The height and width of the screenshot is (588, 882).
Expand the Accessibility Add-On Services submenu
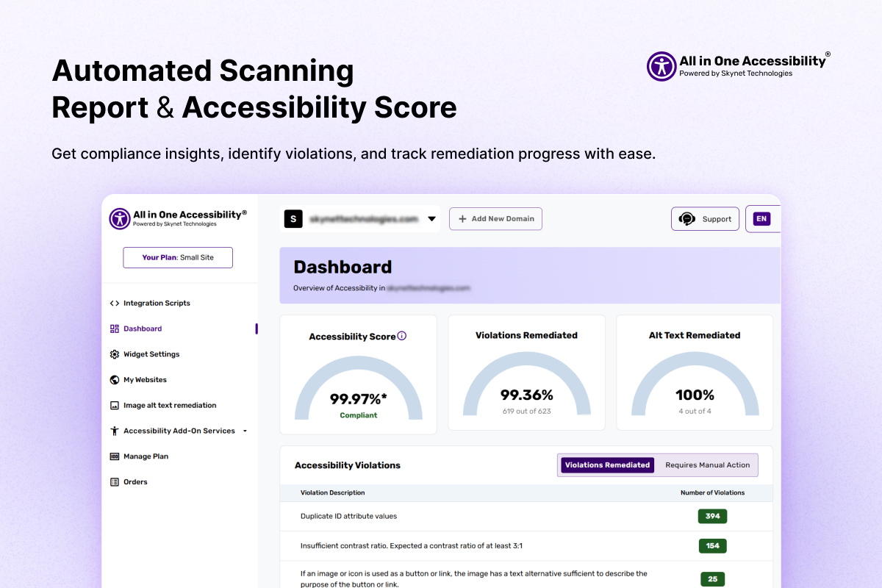pyautogui.click(x=245, y=431)
